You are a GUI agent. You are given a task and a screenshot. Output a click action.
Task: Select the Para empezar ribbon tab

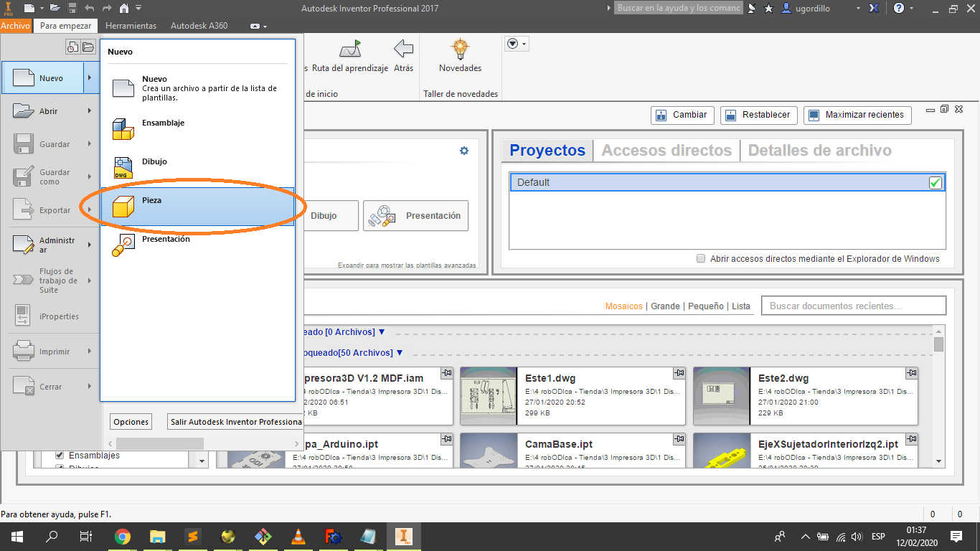click(65, 26)
